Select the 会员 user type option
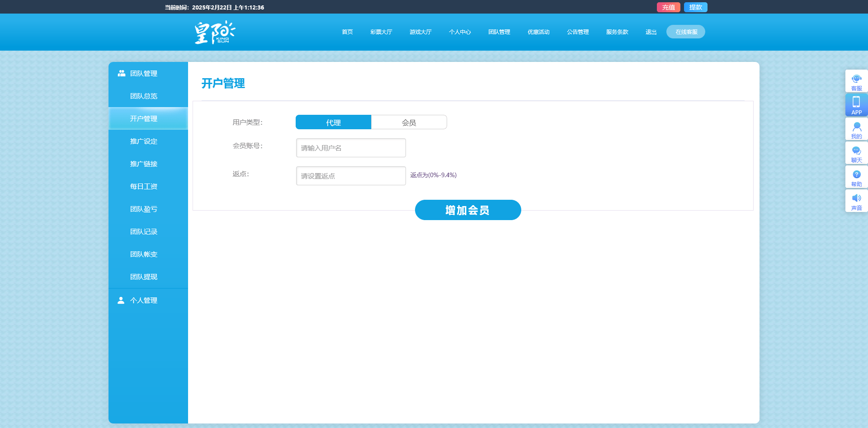 [409, 122]
